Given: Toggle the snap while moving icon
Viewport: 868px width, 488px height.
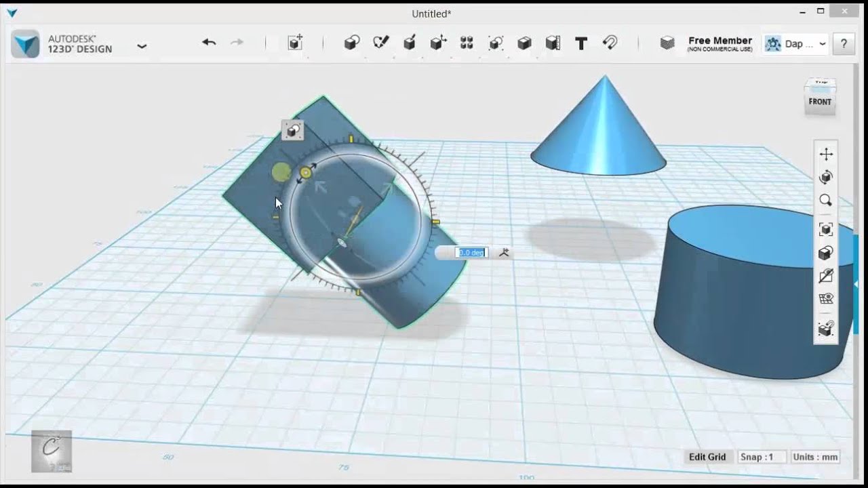Looking at the screenshot, I should point(826,329).
